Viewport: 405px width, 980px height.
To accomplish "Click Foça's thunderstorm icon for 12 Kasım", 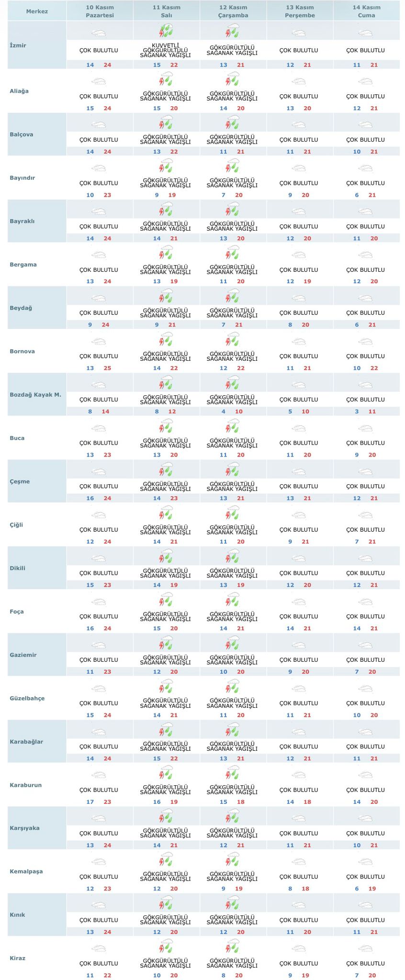I will pyautogui.click(x=233, y=601).
